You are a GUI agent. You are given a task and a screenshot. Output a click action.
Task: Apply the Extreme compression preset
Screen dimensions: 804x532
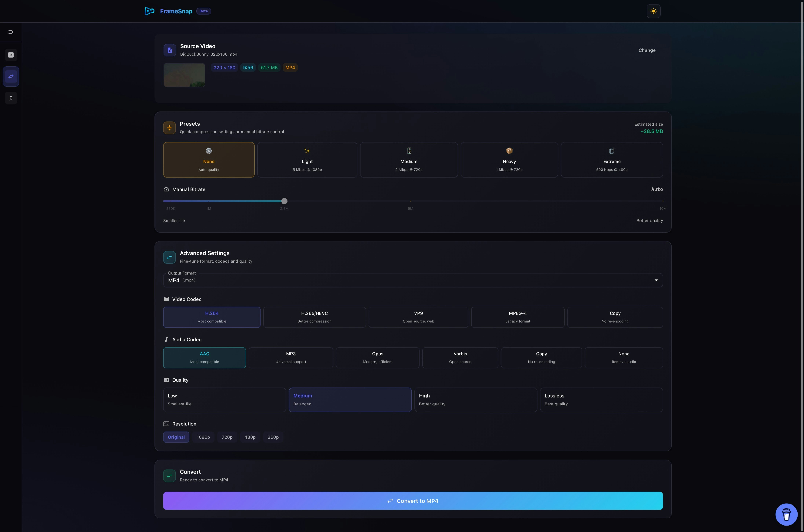point(611,160)
